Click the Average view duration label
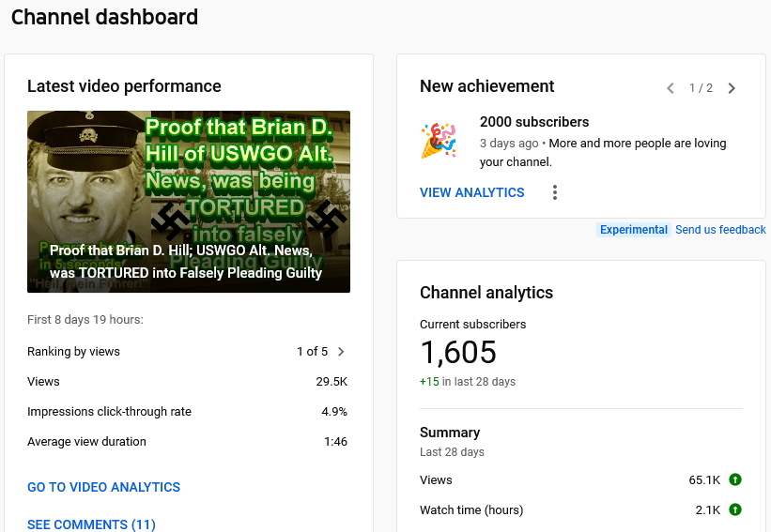Screen dimensions: 771x532 coord(86,442)
